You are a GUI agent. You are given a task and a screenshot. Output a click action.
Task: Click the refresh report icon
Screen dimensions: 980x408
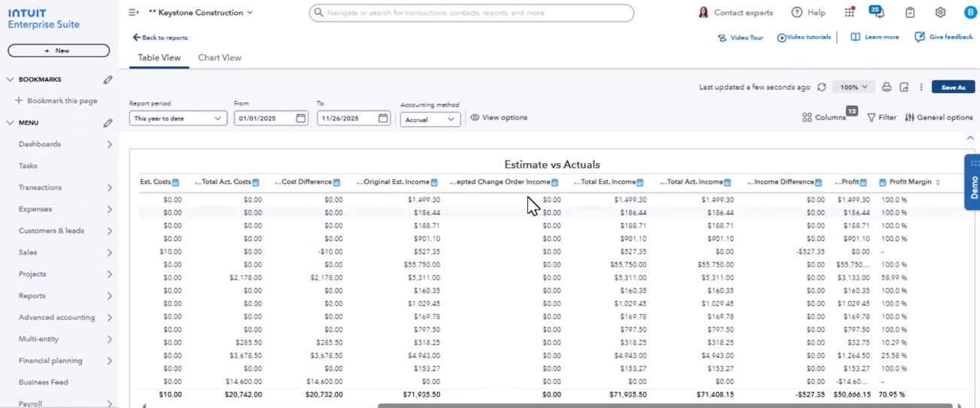click(821, 87)
